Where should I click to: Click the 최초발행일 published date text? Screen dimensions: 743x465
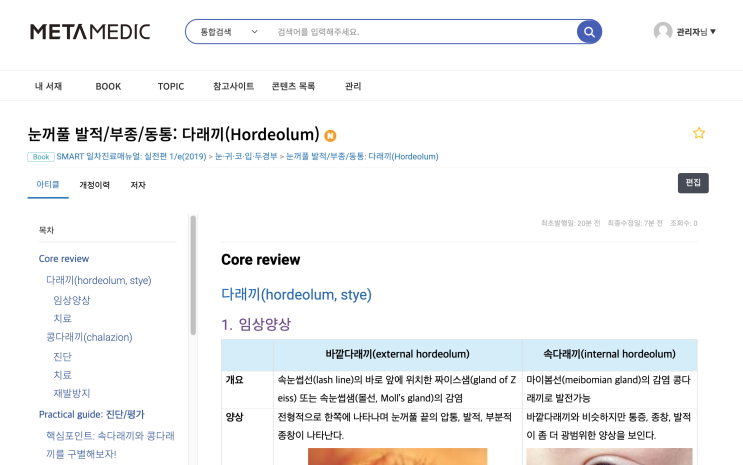point(571,223)
